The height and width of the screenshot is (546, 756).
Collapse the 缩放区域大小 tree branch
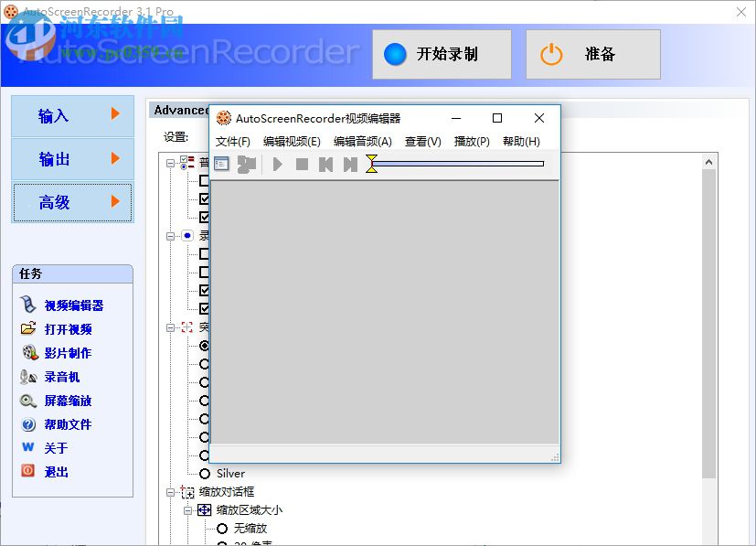(x=186, y=510)
